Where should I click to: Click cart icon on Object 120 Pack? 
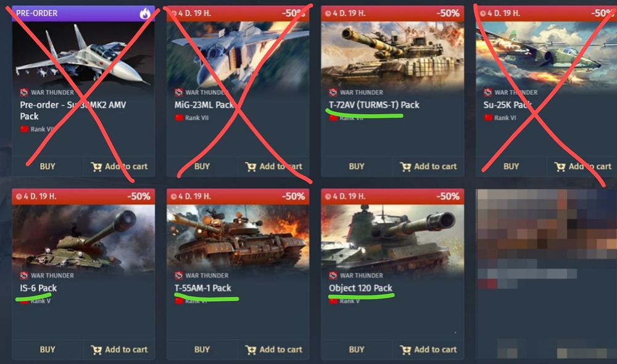click(x=405, y=350)
